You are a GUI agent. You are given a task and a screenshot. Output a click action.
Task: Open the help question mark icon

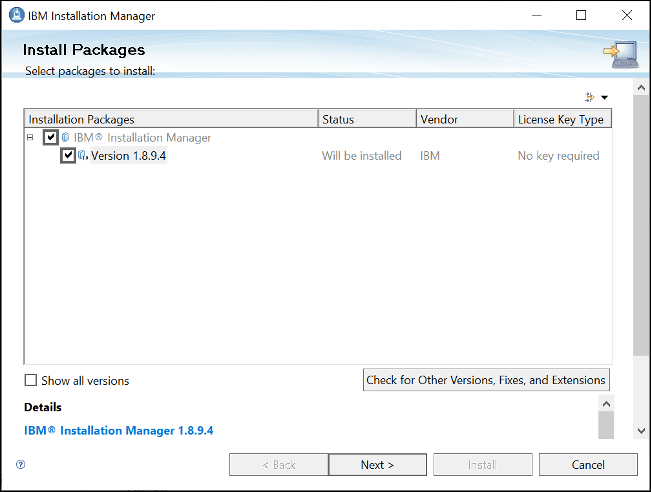click(x=20, y=464)
